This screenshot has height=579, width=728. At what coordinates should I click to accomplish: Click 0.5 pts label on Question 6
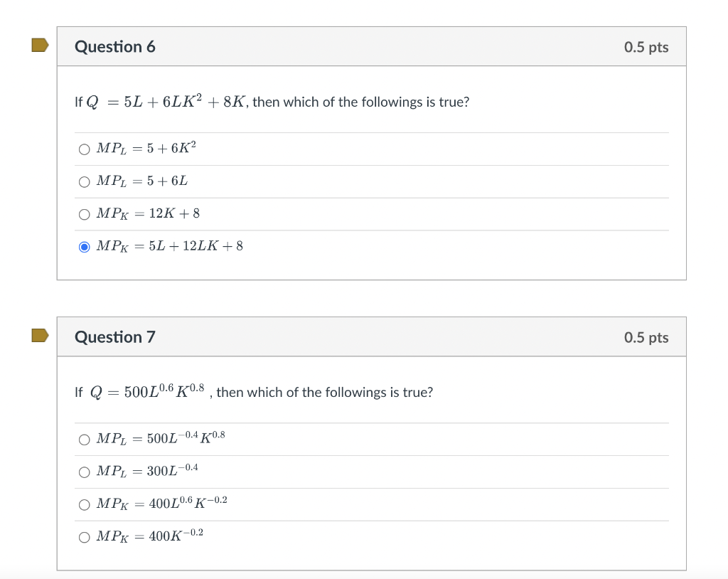(x=646, y=46)
